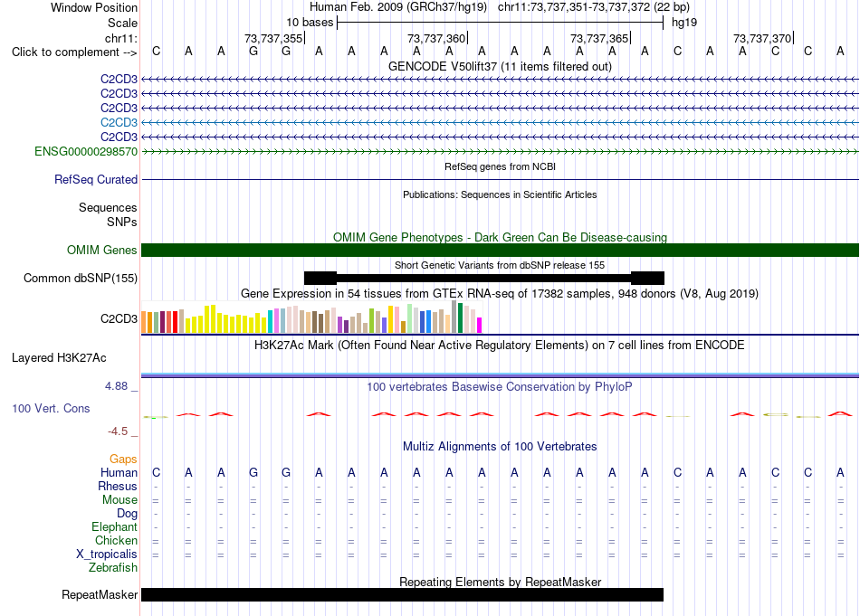This screenshot has width=860, height=616.
Task: Open the GENCODE V50lift37 track title
Action: [x=500, y=66]
